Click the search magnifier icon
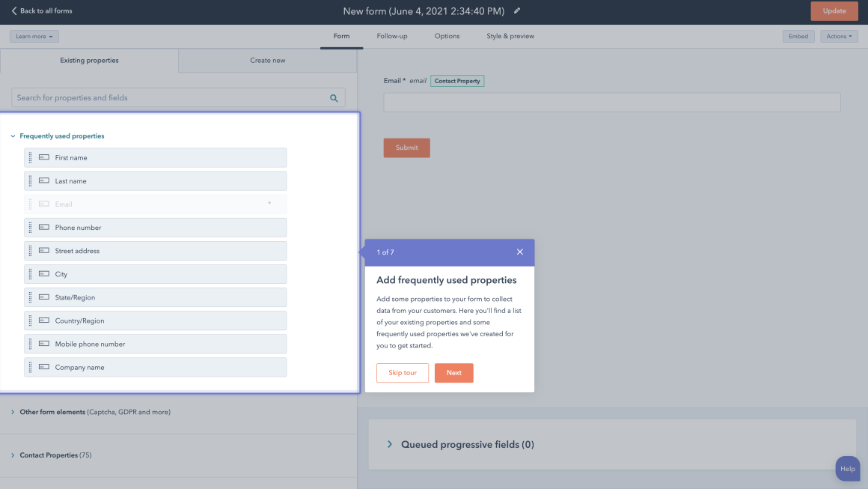 (x=334, y=97)
